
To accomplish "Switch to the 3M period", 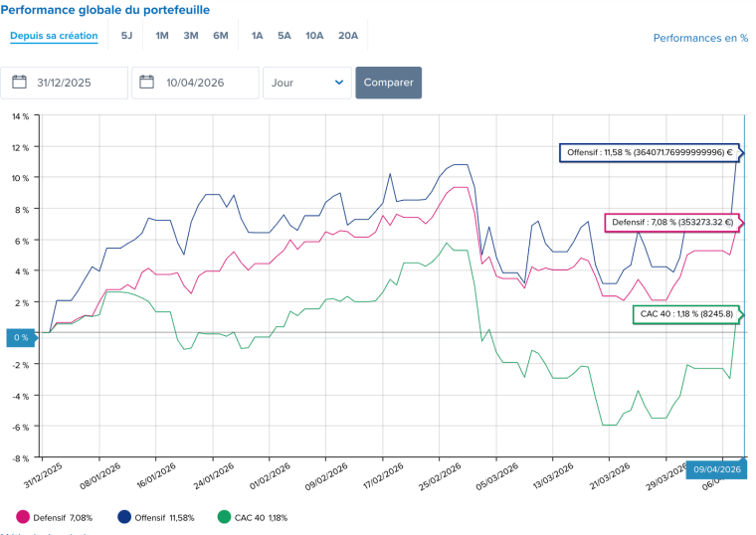I will point(191,36).
